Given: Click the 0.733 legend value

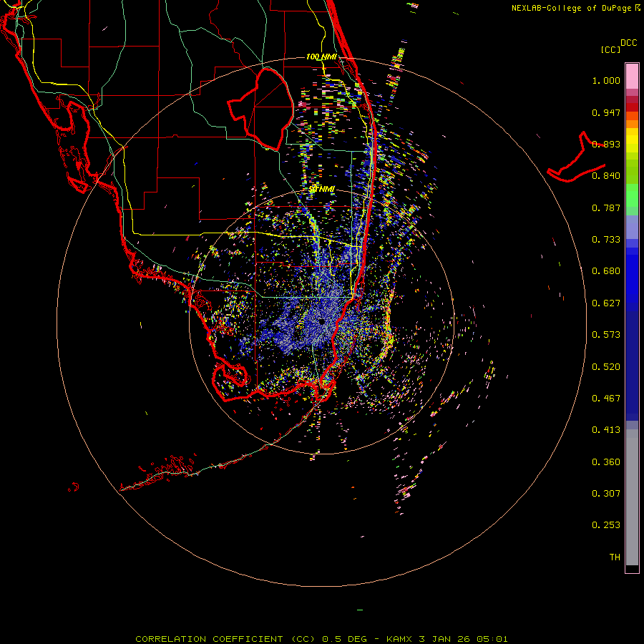Looking at the screenshot, I should 606,240.
